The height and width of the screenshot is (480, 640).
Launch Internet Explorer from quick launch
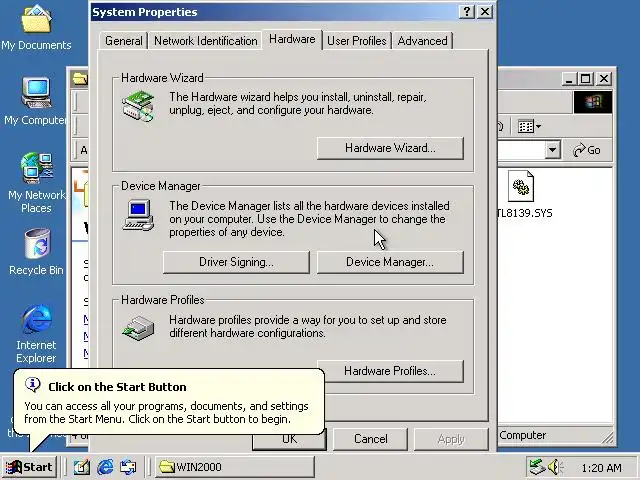[x=105, y=467]
